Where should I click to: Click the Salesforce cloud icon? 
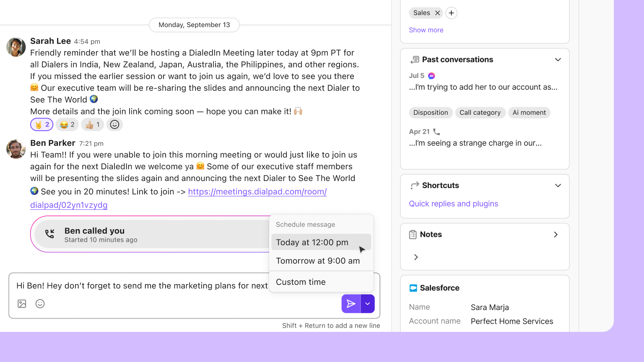tap(413, 288)
